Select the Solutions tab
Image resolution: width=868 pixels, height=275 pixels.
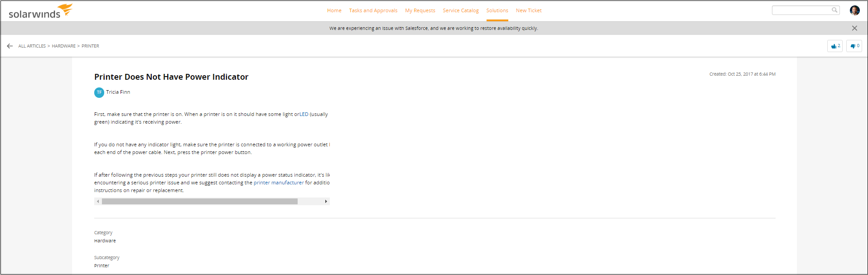click(497, 10)
